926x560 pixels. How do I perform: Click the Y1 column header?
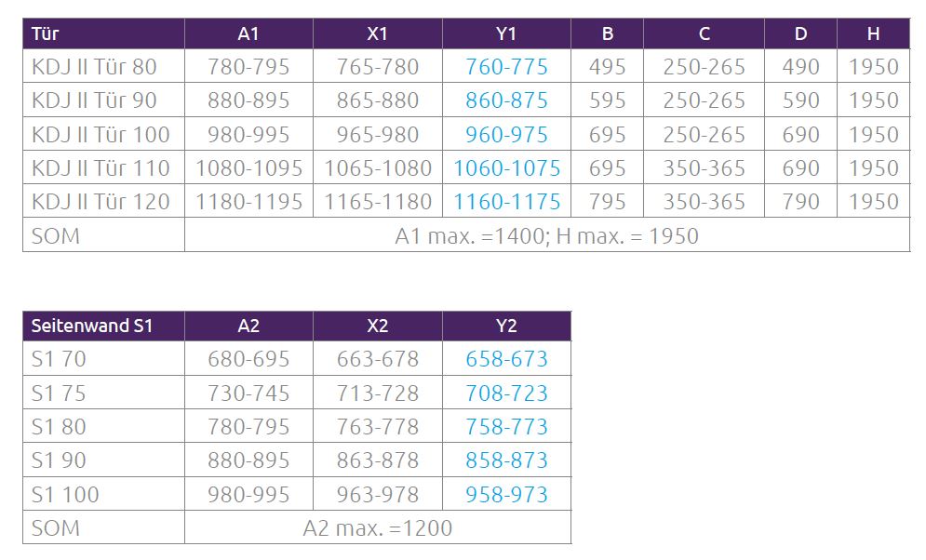click(x=506, y=34)
